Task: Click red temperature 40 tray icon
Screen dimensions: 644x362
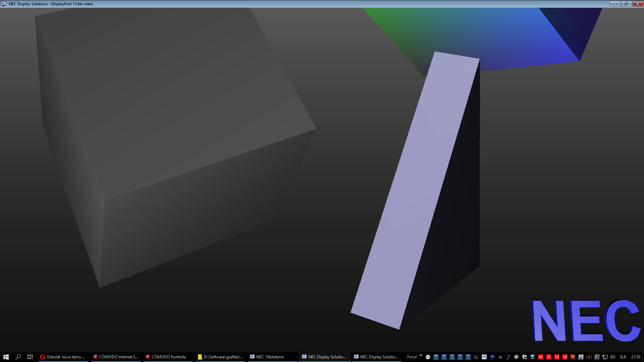Action: pos(541,357)
